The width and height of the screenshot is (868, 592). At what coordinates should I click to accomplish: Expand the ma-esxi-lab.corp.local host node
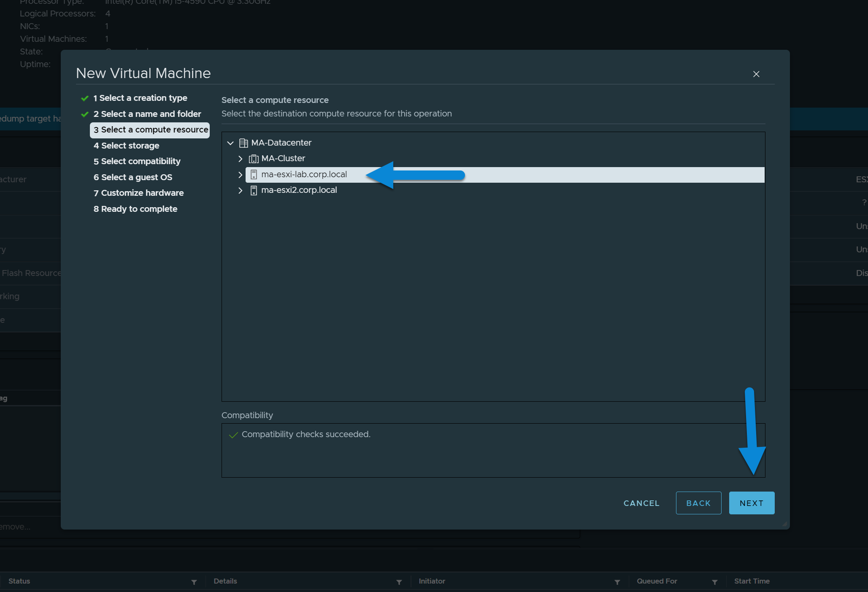pyautogui.click(x=241, y=175)
